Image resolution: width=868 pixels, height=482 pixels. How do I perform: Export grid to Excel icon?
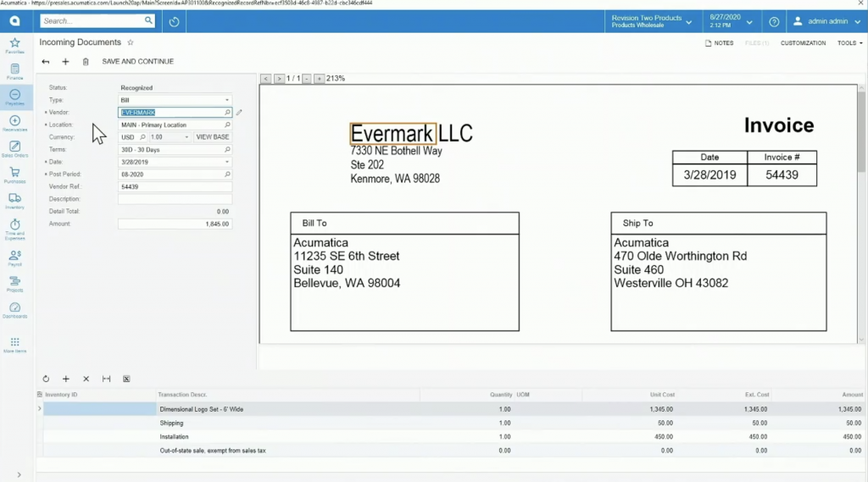(126, 379)
